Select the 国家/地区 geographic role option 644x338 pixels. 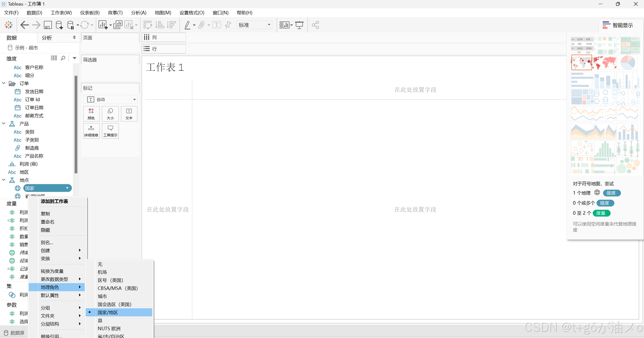click(108, 312)
